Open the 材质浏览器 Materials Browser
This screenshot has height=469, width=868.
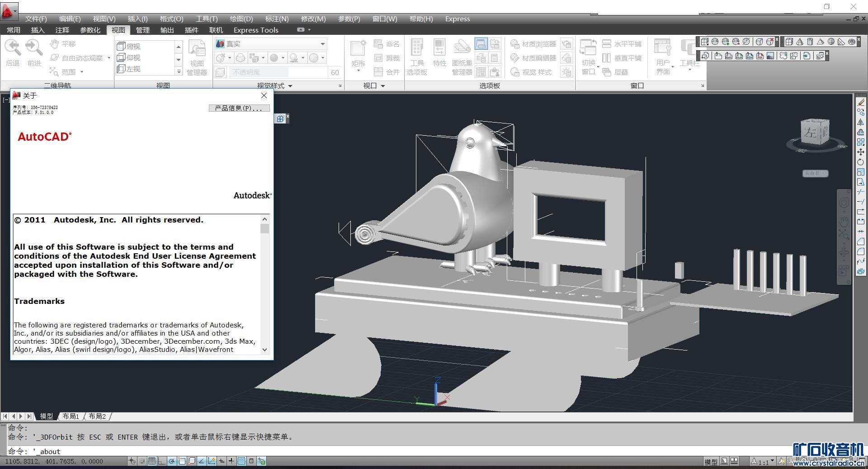(x=533, y=44)
